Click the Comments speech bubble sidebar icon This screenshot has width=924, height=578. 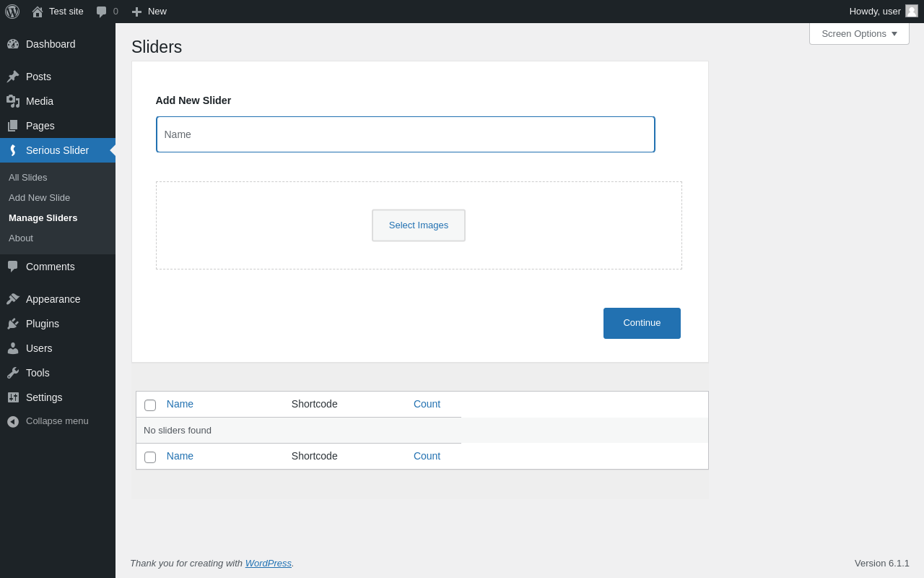pos(13,267)
